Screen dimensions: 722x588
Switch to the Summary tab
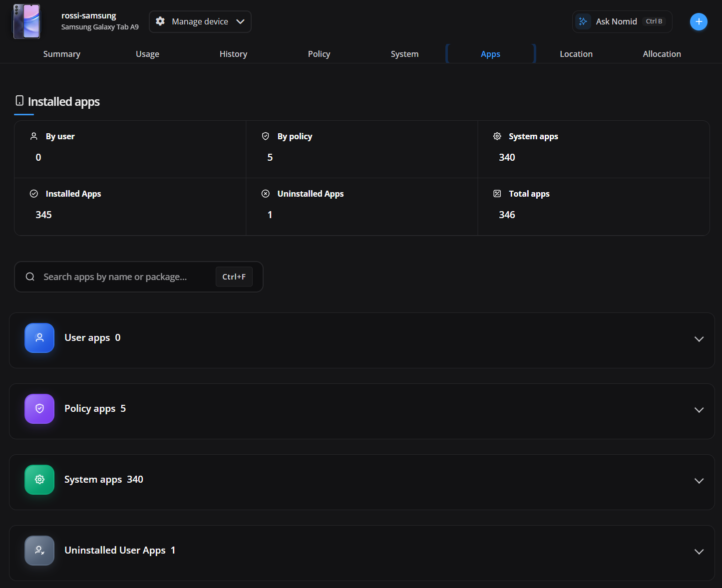[x=62, y=54]
